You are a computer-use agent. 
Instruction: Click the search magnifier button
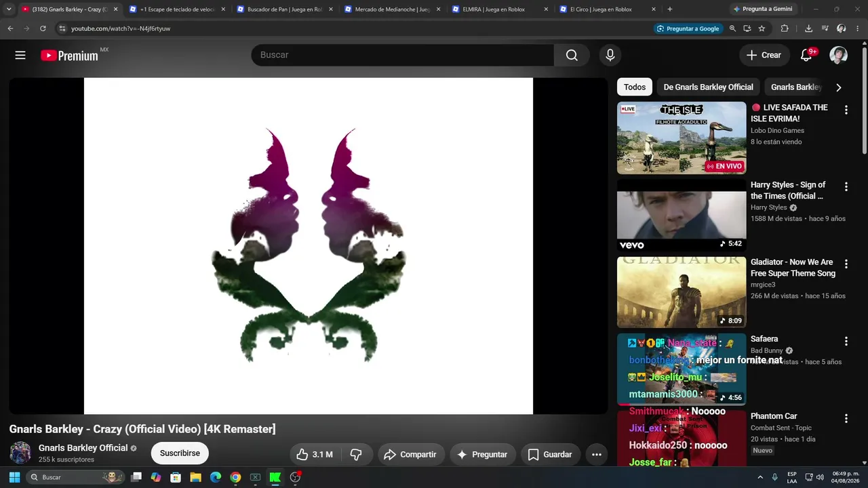[572, 56]
